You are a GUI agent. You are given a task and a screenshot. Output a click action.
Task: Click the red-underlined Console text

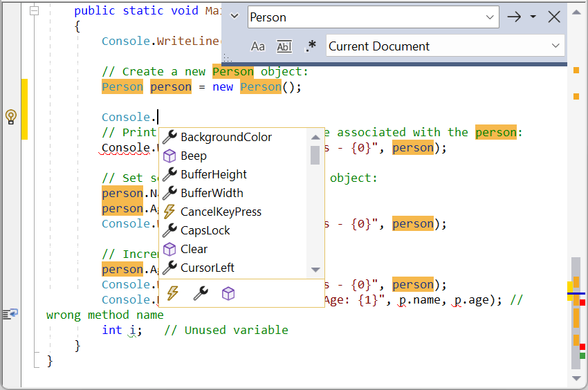(126, 148)
